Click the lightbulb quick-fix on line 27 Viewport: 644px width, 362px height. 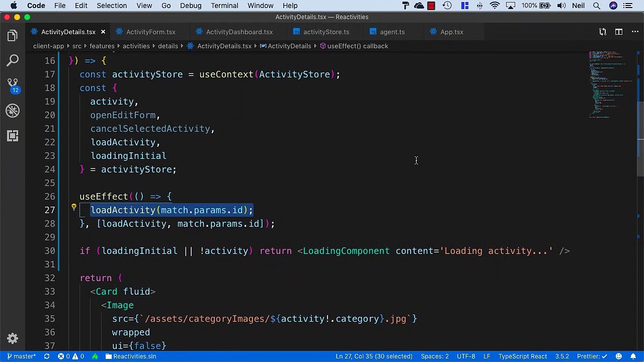[73, 207]
